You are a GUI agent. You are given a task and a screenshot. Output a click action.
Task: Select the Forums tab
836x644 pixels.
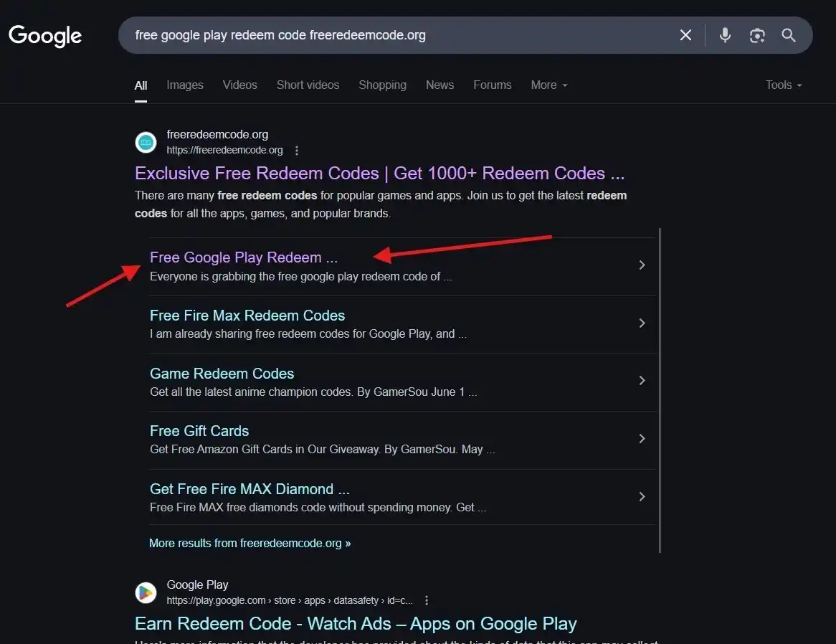click(x=492, y=85)
